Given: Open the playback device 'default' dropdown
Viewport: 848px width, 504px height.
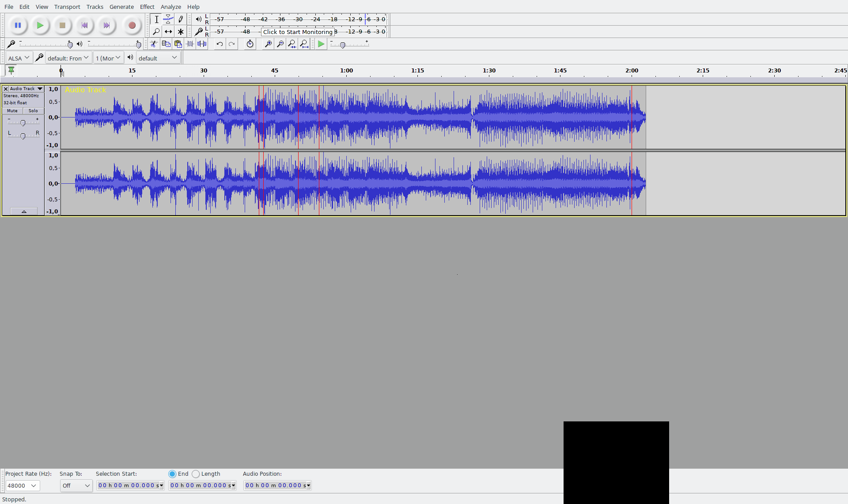Looking at the screenshot, I should [x=158, y=58].
